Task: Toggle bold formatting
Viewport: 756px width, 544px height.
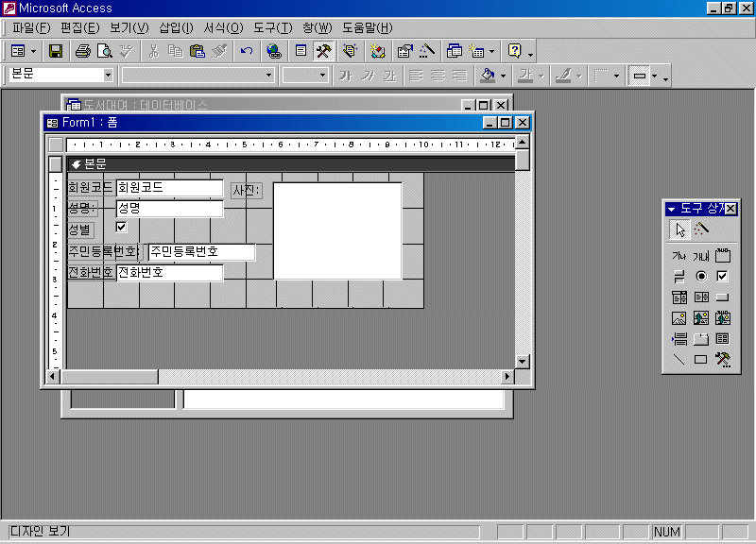Action: point(345,76)
